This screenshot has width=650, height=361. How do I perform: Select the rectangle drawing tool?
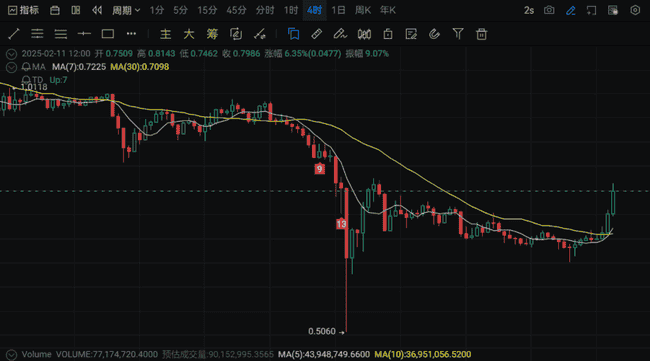(108, 34)
